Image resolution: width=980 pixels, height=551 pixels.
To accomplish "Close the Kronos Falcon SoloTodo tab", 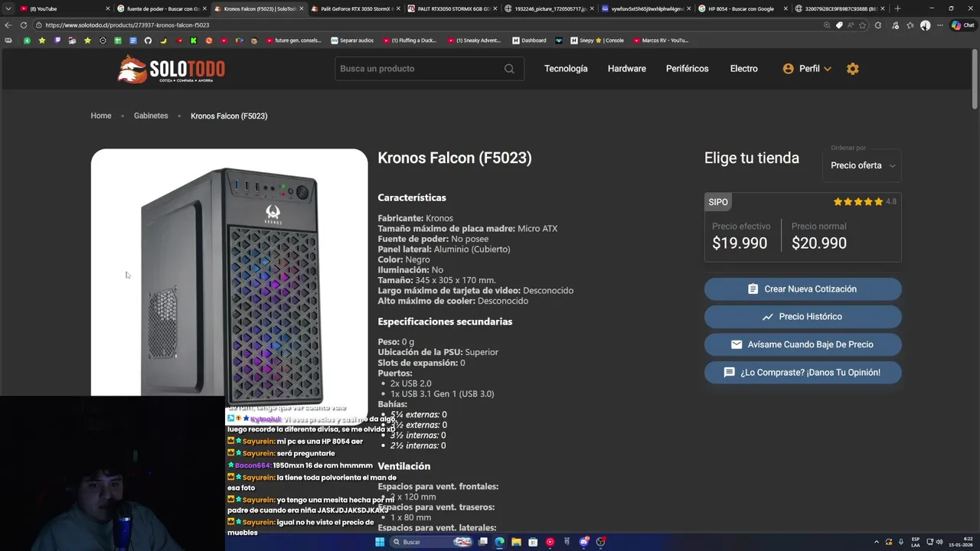I will tap(301, 8).
